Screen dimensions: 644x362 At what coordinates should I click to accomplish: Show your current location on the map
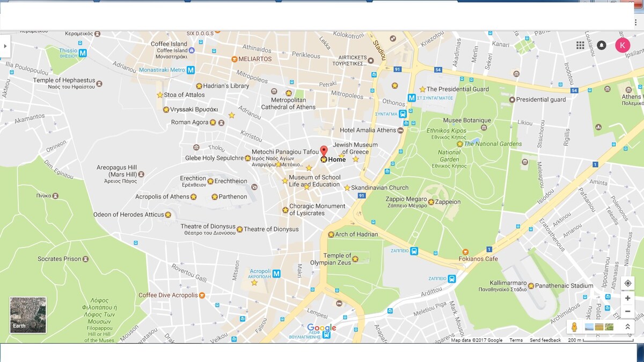pos(627,283)
